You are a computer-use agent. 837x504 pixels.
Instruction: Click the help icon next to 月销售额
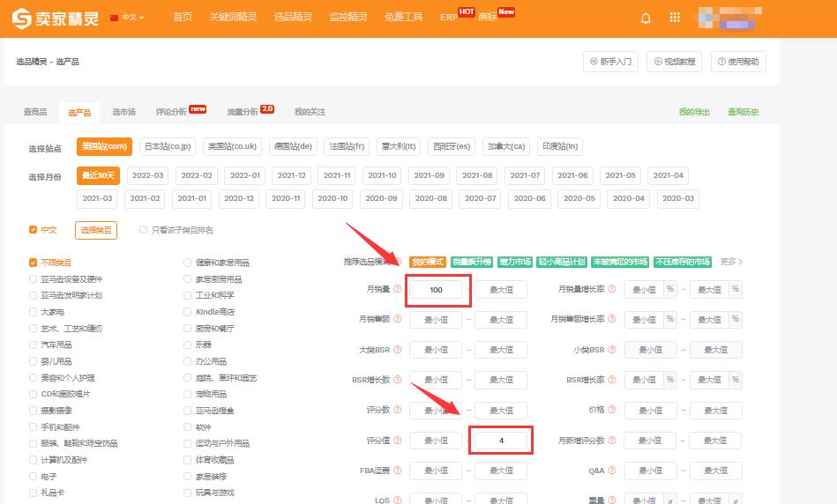398,319
